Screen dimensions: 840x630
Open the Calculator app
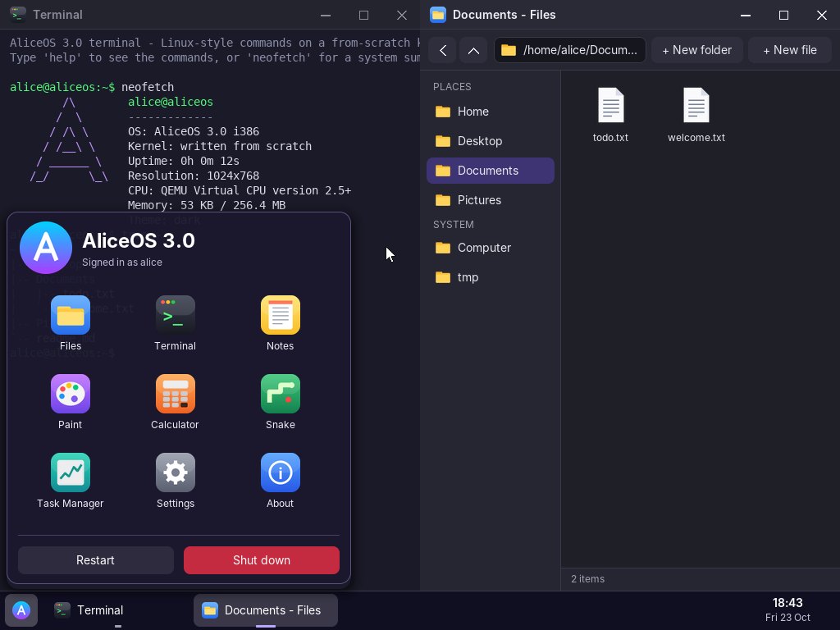[x=176, y=402]
